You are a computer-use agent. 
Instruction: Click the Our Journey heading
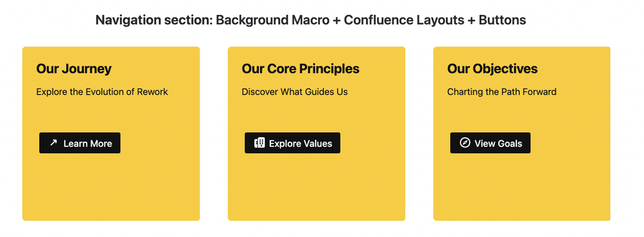[74, 69]
